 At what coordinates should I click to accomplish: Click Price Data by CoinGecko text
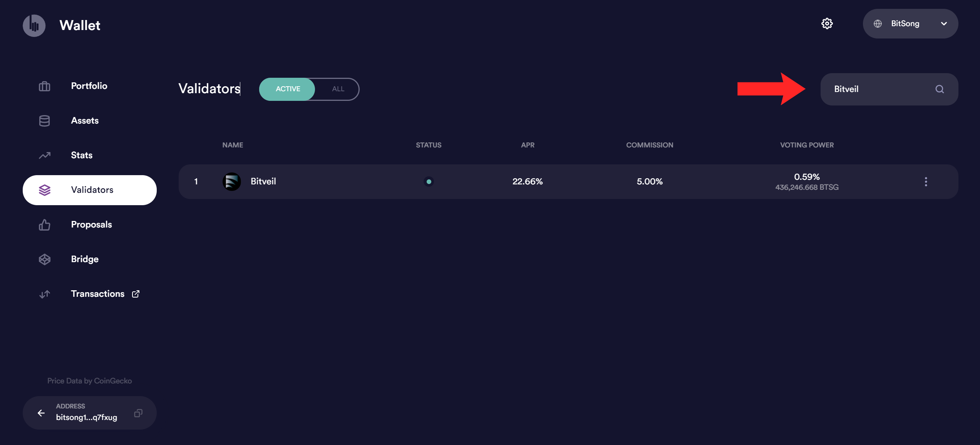tap(89, 381)
